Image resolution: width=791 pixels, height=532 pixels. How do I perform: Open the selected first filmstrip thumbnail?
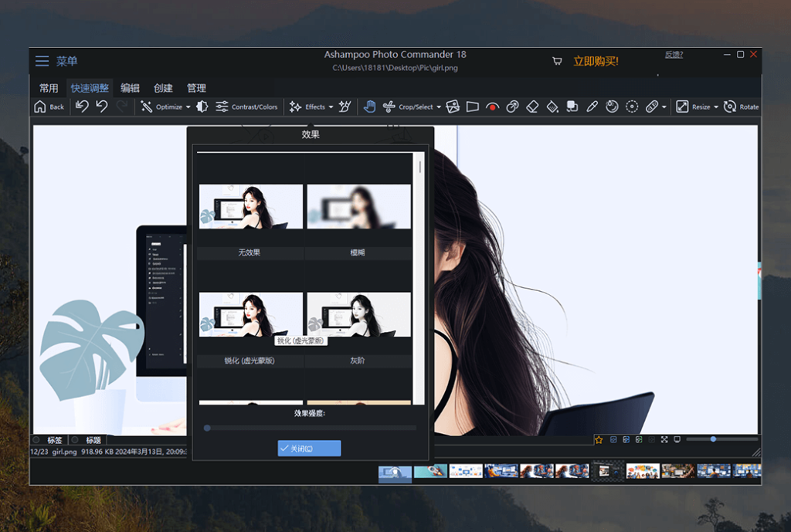[395, 473]
